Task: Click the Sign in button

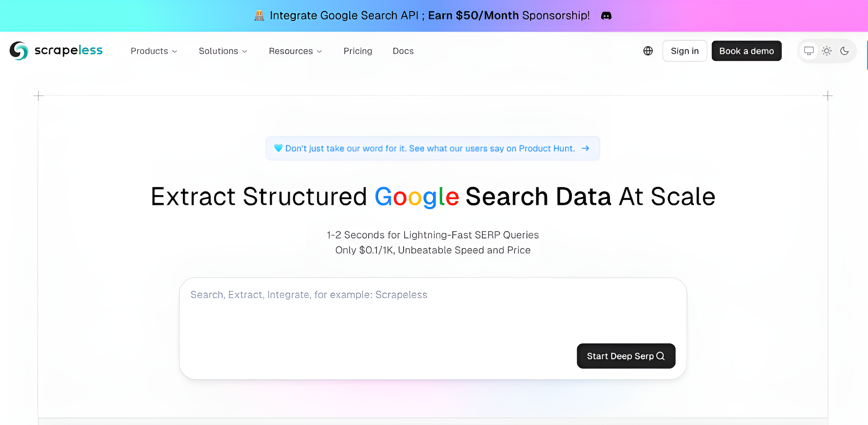Action: click(x=684, y=51)
